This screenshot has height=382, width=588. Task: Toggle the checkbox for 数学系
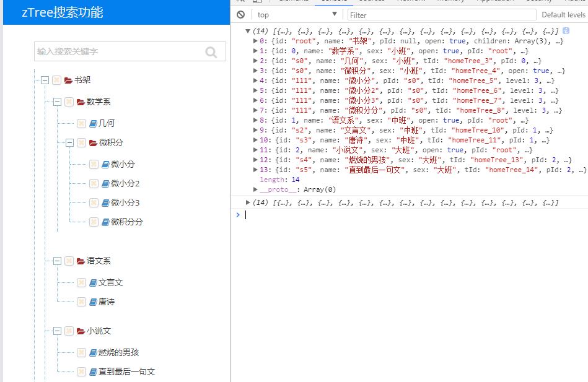pyautogui.click(x=69, y=102)
